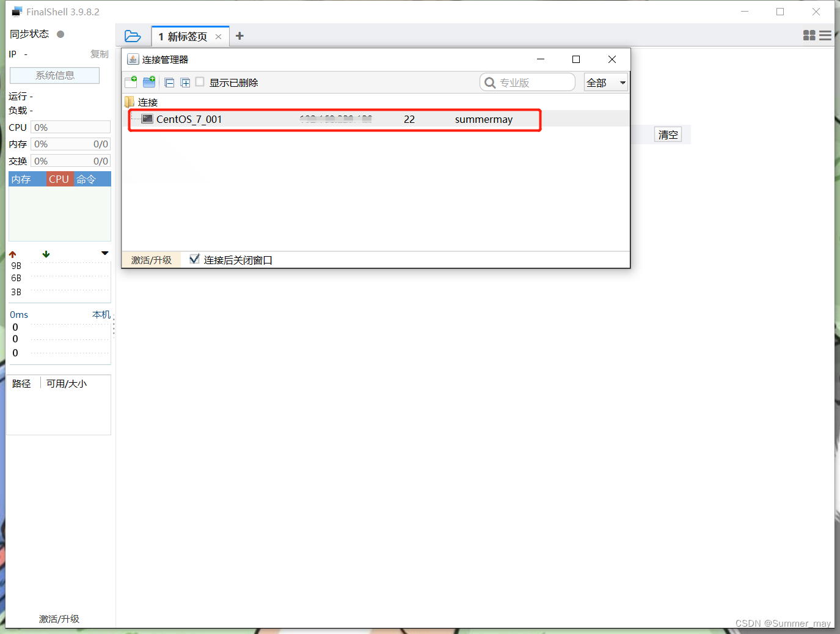Maximize the 连接管理器 dialog
840x634 pixels.
(x=576, y=59)
